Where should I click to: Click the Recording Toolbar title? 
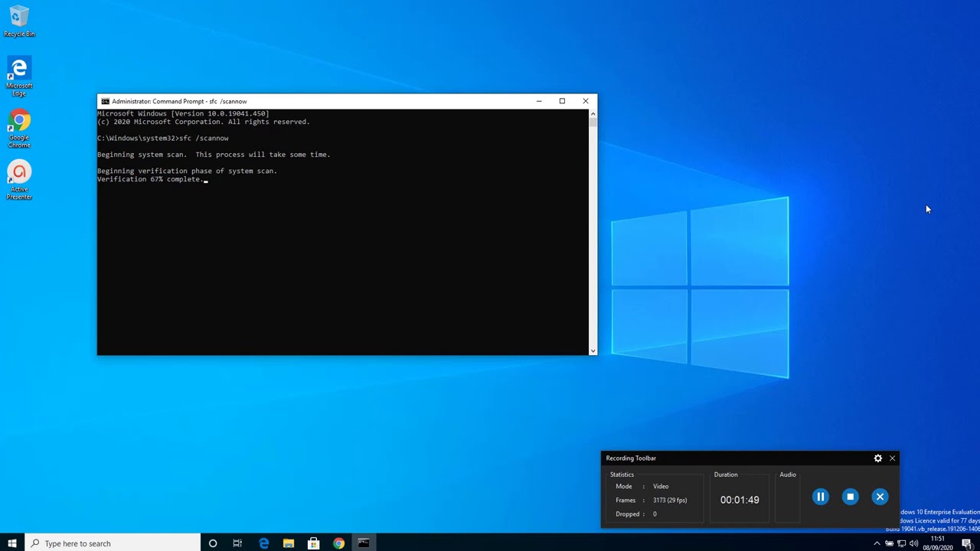coord(631,458)
